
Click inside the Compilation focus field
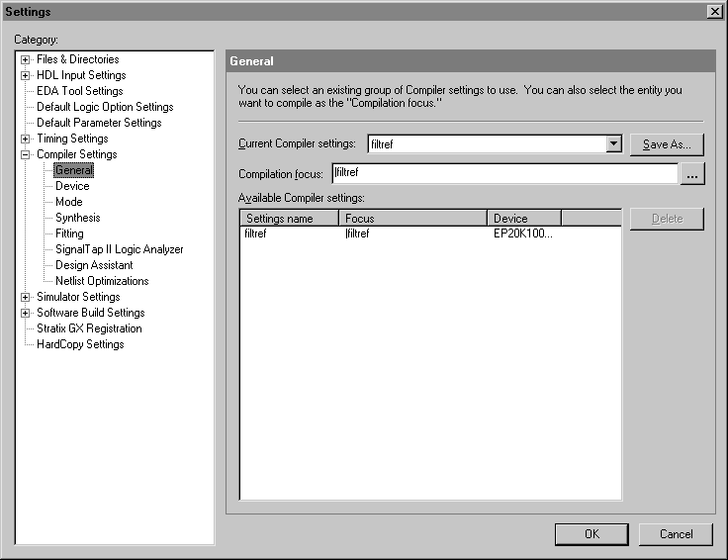point(504,174)
